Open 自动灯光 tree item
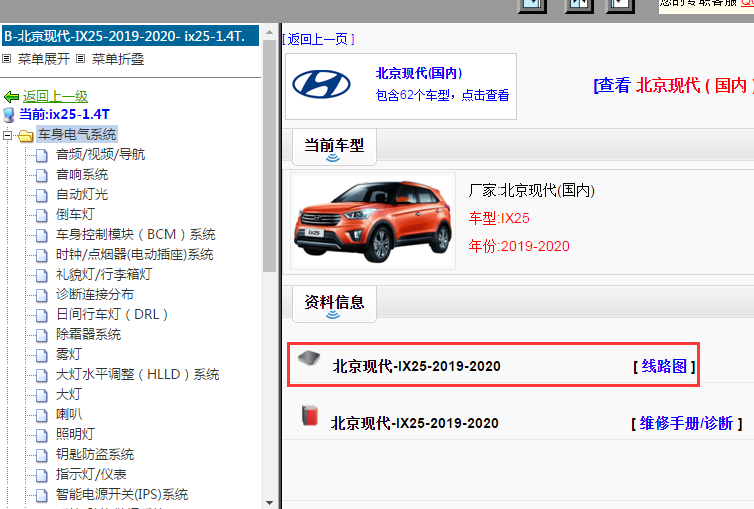 tap(82, 194)
